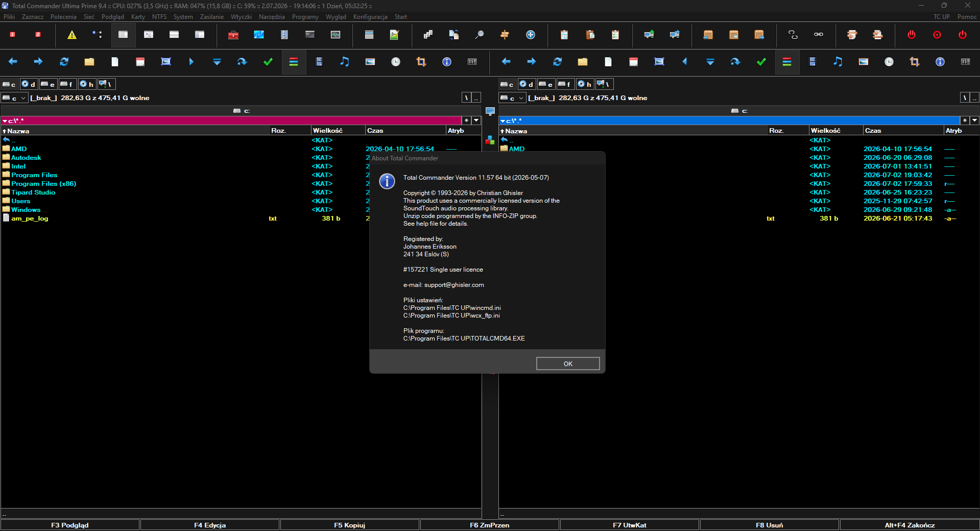This screenshot has height=531, width=980.
Task: Click the system monitor graph icon
Action: point(336,35)
